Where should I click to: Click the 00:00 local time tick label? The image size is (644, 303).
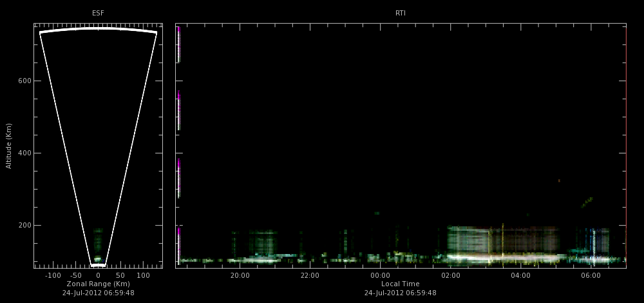[381, 275]
